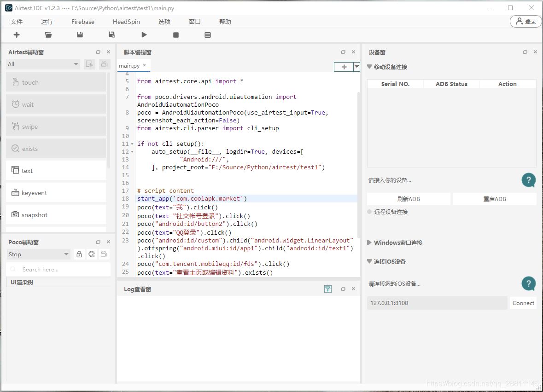The height and width of the screenshot is (392, 543).
Task: Click the Serial NO. column header
Action: 395,84
